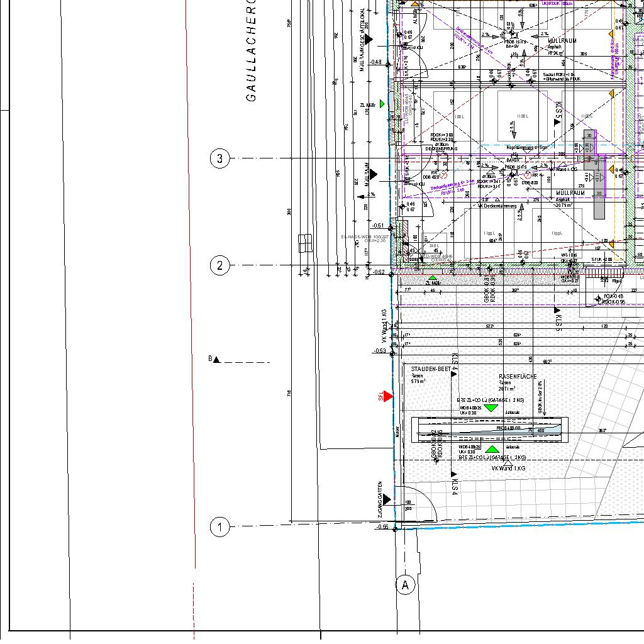
Task: Select the VK Wand 1.KG label below ramp
Action: [508, 469]
